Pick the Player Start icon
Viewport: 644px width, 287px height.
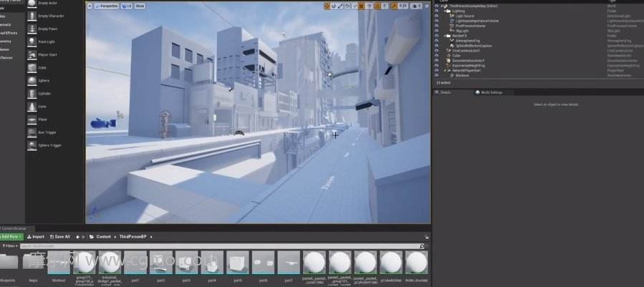32,54
